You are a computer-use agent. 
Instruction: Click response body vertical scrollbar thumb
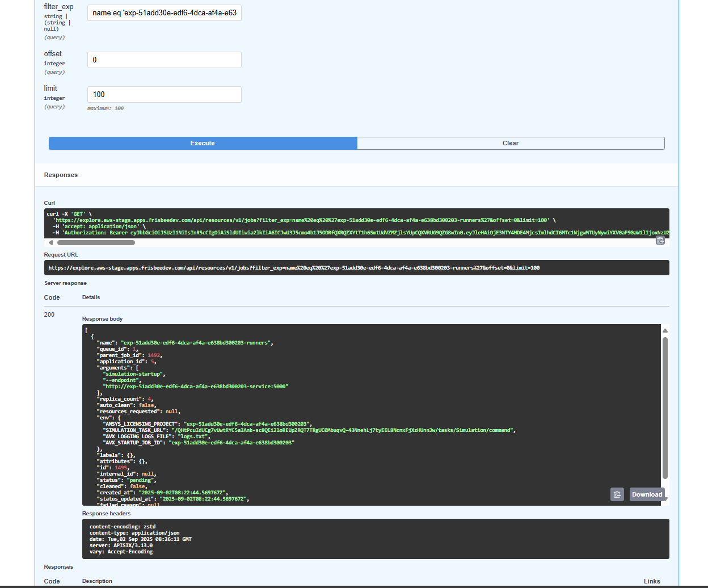(665, 408)
